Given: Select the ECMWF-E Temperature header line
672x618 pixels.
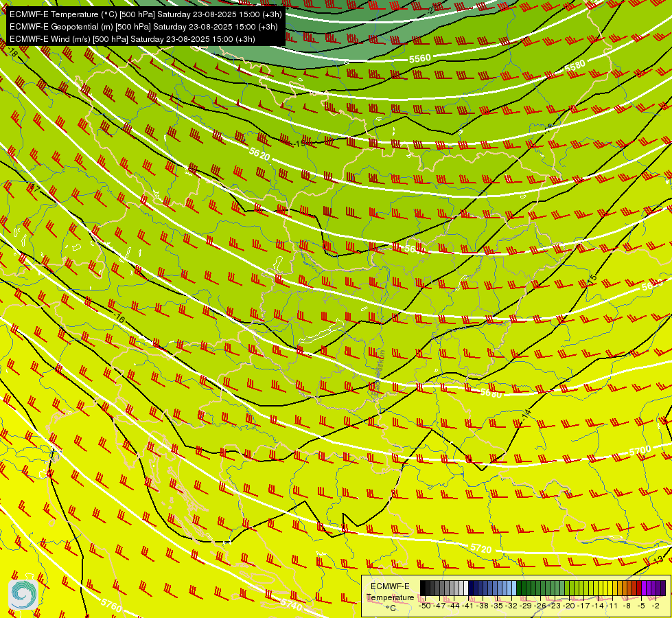Looking at the screenshot, I should point(146,14).
